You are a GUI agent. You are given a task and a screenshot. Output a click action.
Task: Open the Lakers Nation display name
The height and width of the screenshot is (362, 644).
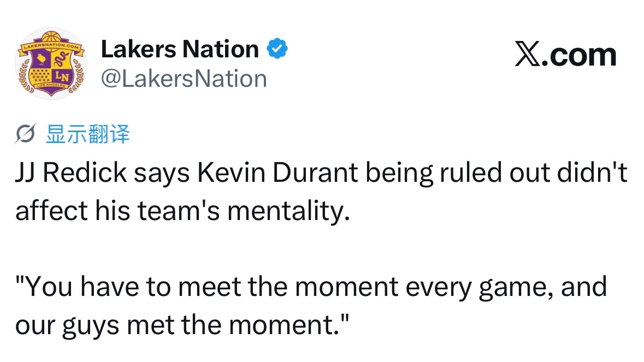(x=180, y=50)
